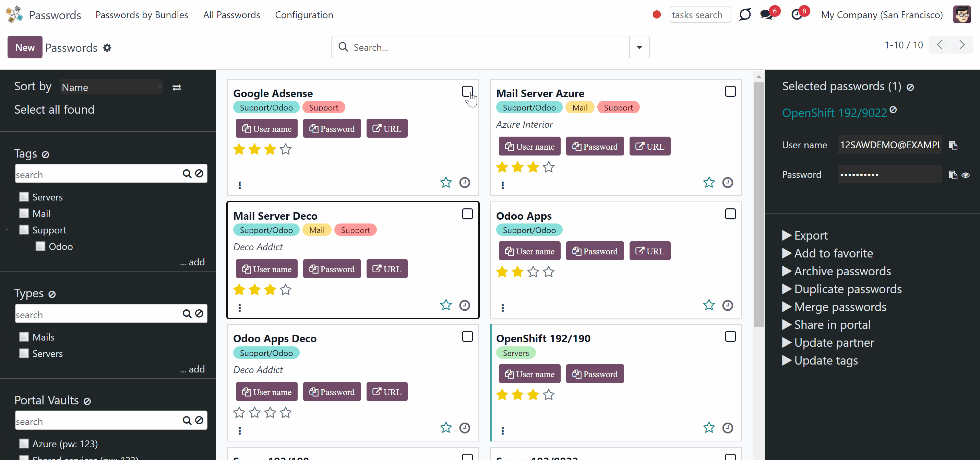Open the Sort by Name dropdown
Image resolution: width=980 pixels, height=460 pixels.
point(111,87)
